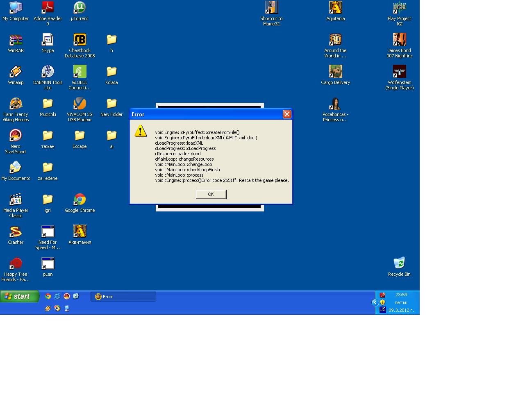This screenshot has height=420, width=525.
Task: Click the system tray clock
Action: (x=401, y=295)
